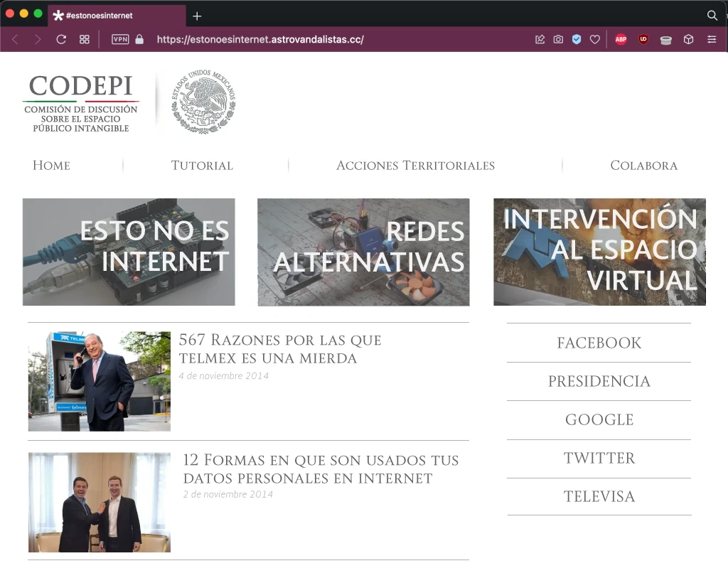Click the gray disk-shaped extension icon
This screenshot has width=728, height=578.
(x=665, y=41)
